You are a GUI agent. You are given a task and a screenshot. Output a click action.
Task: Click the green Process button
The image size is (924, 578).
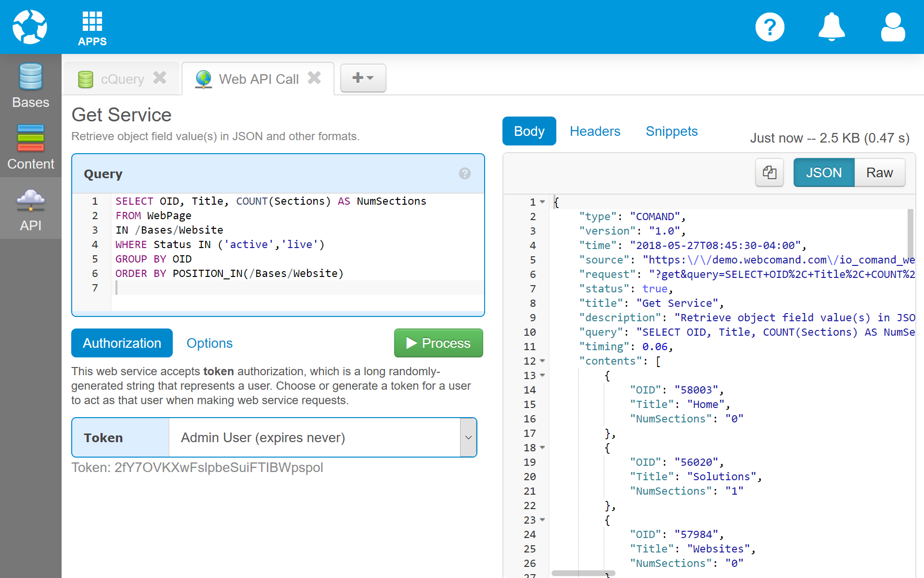438,343
